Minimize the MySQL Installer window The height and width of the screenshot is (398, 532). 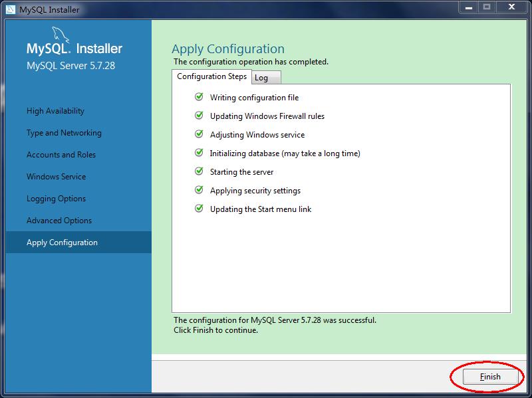click(x=469, y=7)
